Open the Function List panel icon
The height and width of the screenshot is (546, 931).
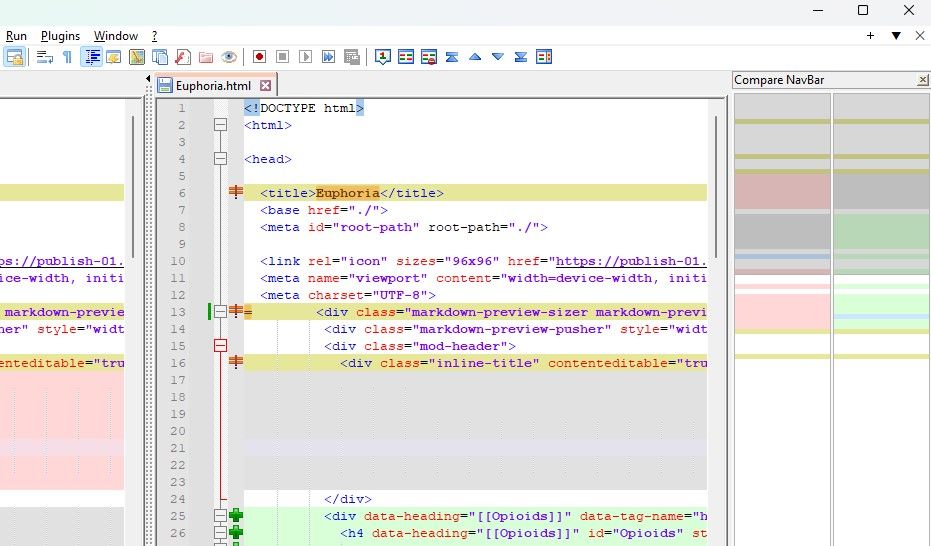(x=183, y=57)
